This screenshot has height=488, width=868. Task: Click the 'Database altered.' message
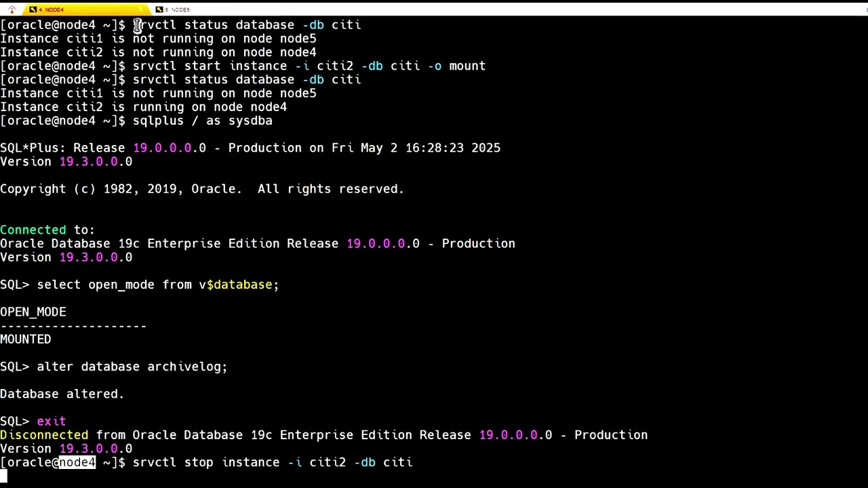pos(62,394)
